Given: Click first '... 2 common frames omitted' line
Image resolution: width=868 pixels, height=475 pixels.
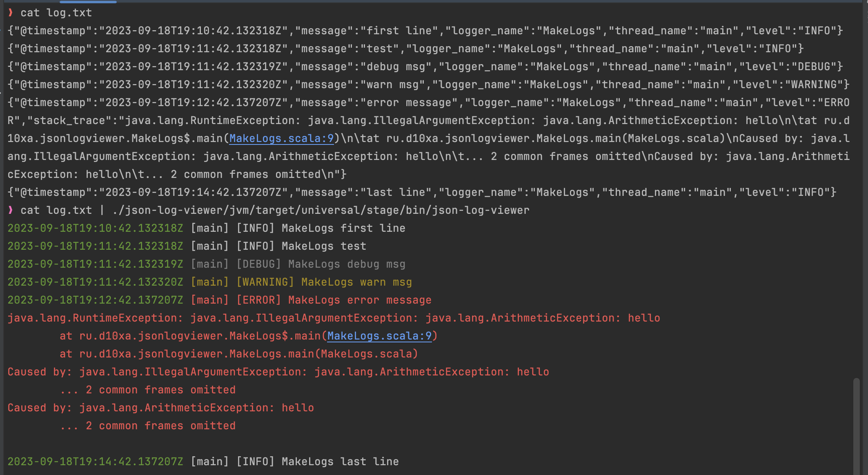Looking at the screenshot, I should coord(147,390).
